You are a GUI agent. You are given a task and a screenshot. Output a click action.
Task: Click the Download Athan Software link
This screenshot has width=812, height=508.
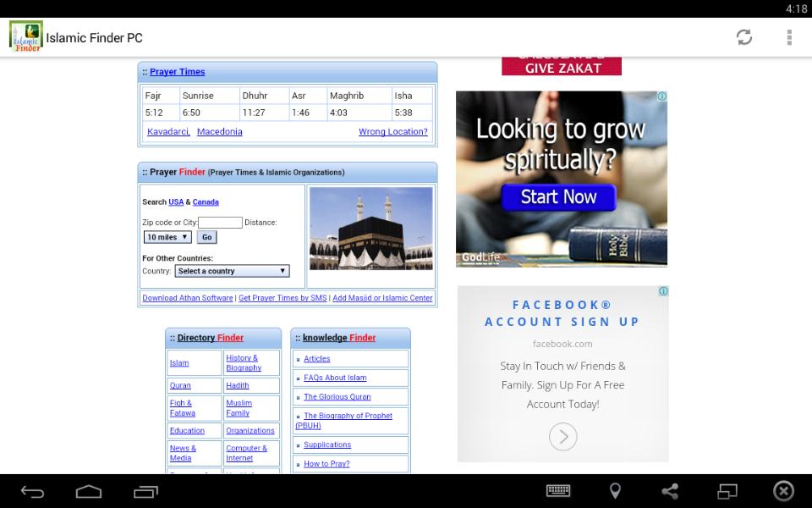(x=188, y=298)
